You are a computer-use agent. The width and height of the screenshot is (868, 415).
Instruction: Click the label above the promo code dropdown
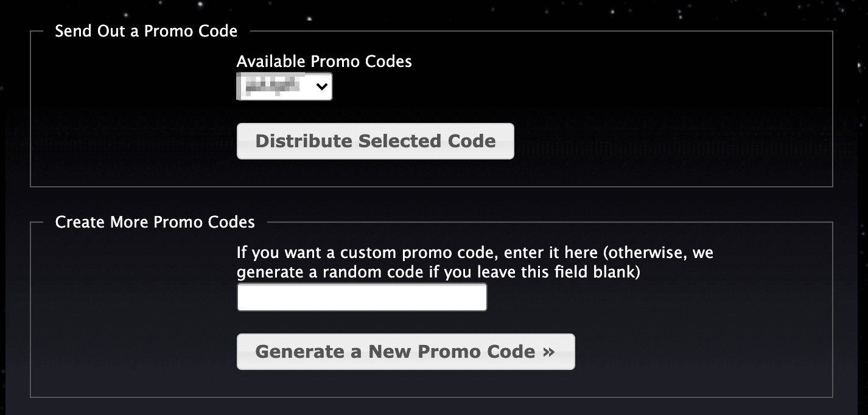point(324,61)
